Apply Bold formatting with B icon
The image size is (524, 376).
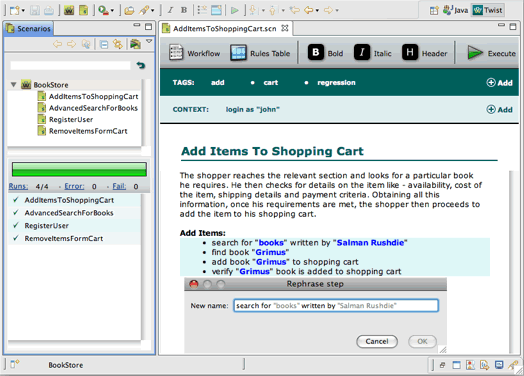(x=315, y=52)
